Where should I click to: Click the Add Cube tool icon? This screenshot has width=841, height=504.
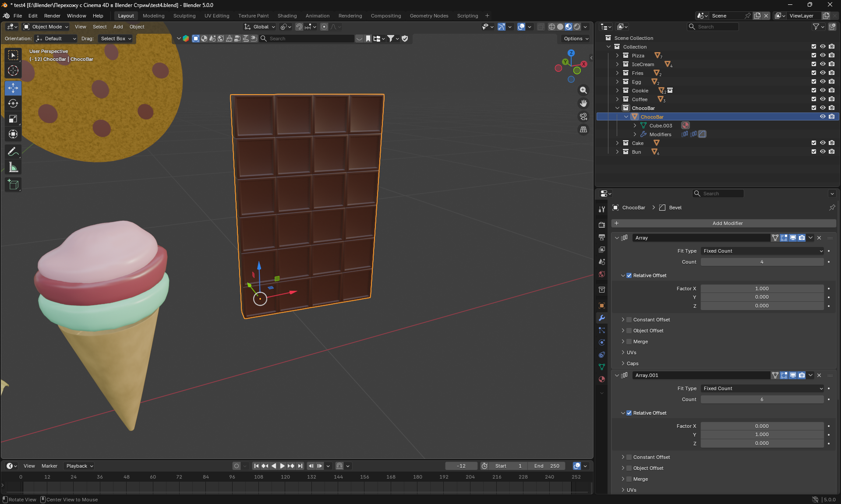tap(13, 185)
